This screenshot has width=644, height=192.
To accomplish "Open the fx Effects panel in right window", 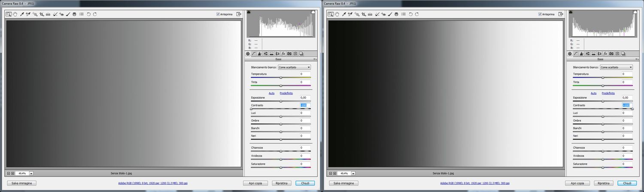I will coord(605,54).
